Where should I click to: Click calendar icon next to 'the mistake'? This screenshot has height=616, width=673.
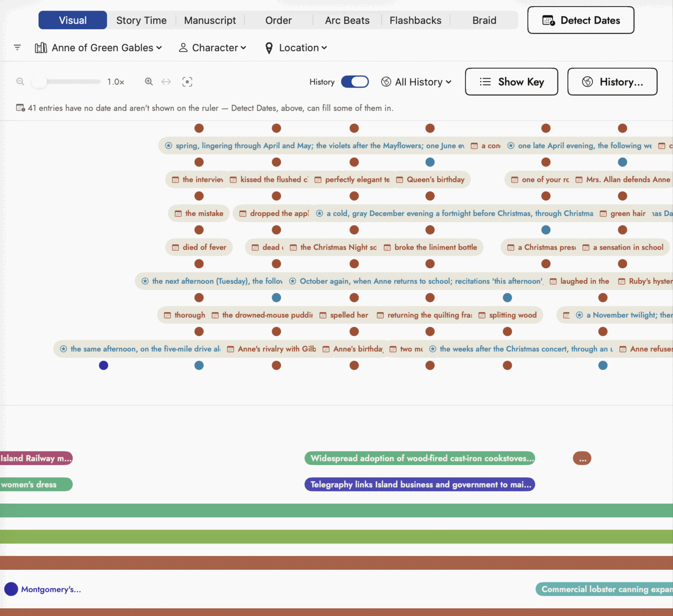coord(178,214)
